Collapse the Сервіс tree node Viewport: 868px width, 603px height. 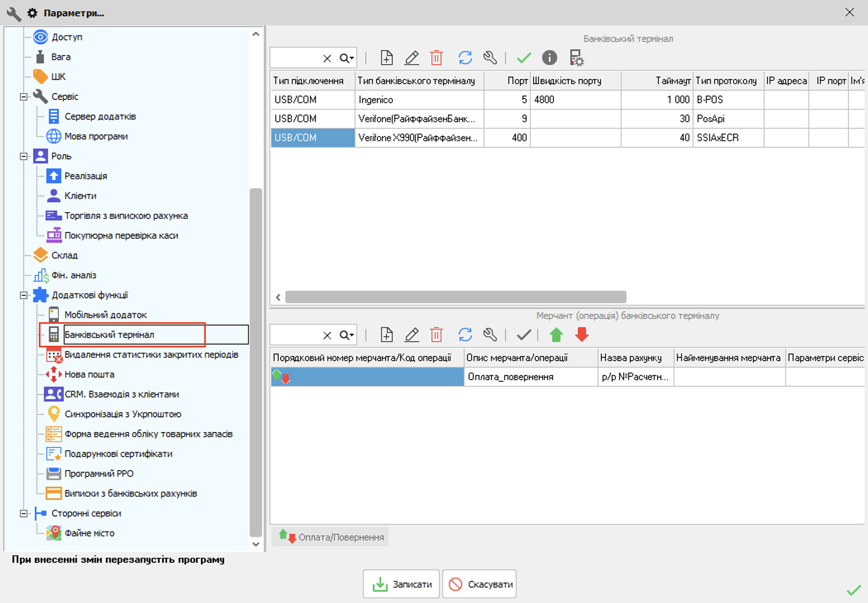pos(24,97)
